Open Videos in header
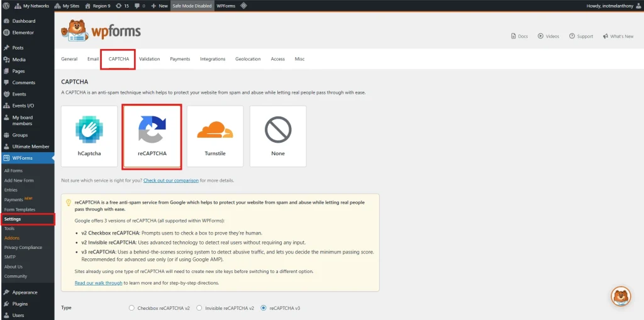Viewport: 644px width, 320px height. coord(548,36)
